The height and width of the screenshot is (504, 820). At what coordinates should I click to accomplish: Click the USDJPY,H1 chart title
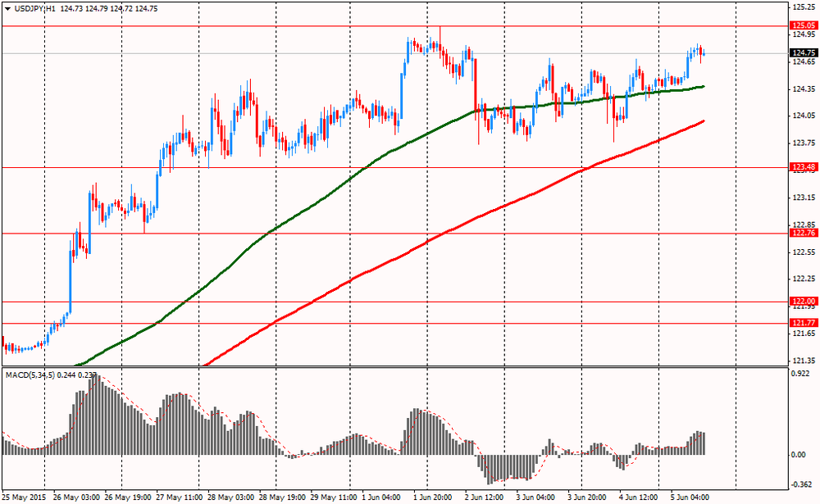tap(34, 9)
